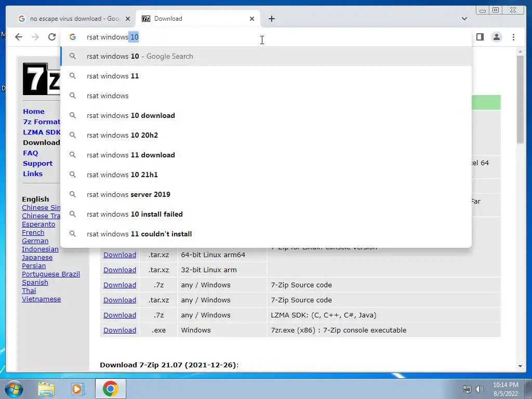Download the LZMA SDK .7z file
Screen dimensions: 532x399
(x=120, y=315)
